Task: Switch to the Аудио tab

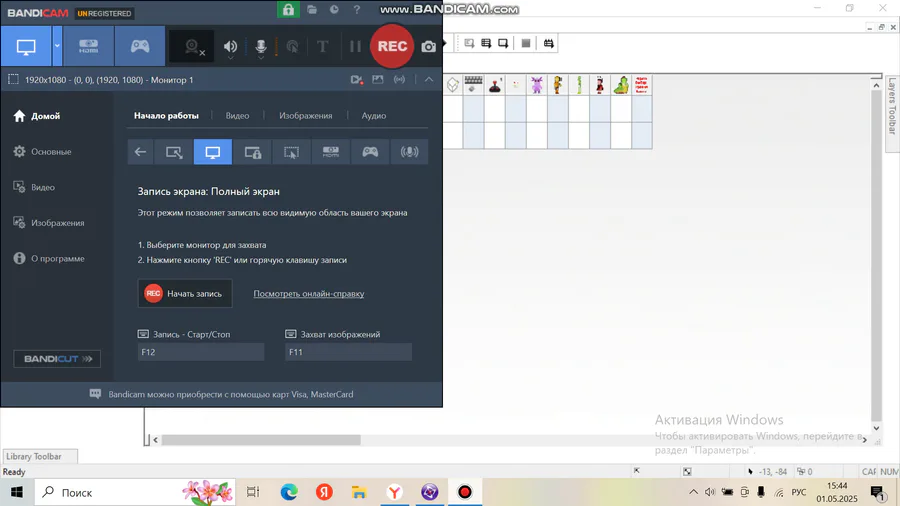Action: [x=373, y=115]
